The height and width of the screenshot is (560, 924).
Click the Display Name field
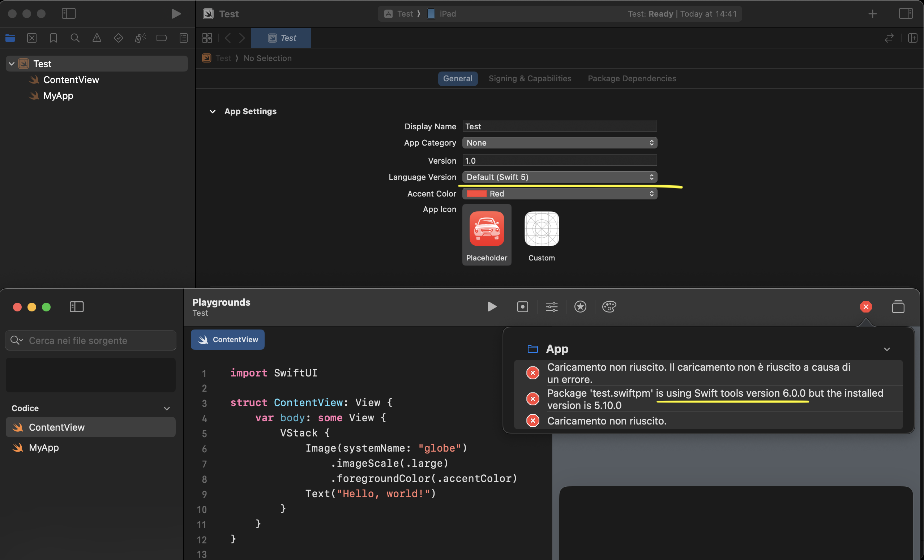[560, 126]
